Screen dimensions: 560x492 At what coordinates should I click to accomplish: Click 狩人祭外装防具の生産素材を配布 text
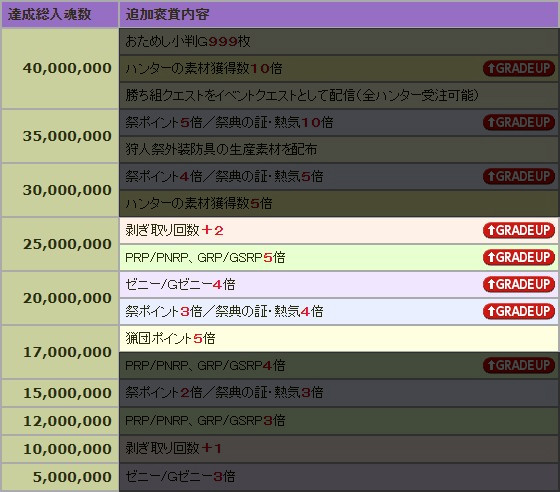[x=221, y=149]
